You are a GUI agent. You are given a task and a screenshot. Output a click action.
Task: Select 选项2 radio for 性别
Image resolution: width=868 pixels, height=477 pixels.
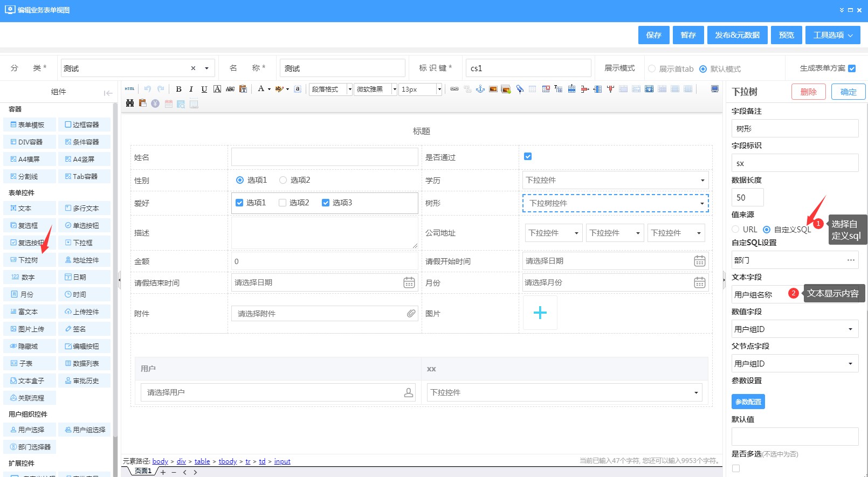[x=283, y=180]
